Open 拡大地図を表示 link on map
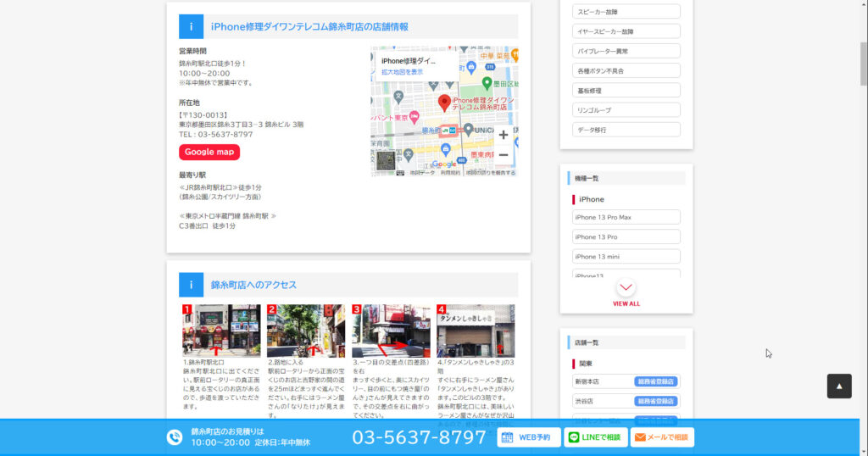This screenshot has width=868, height=456. tap(402, 72)
